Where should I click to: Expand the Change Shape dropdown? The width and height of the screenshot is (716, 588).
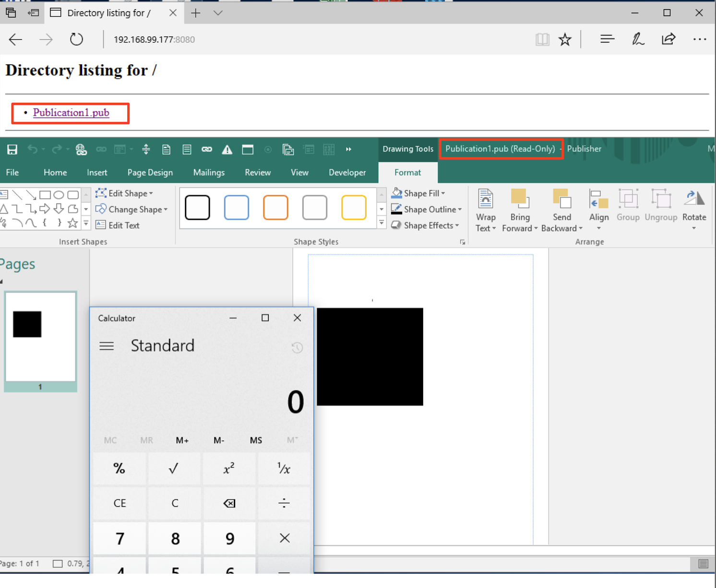click(x=166, y=210)
